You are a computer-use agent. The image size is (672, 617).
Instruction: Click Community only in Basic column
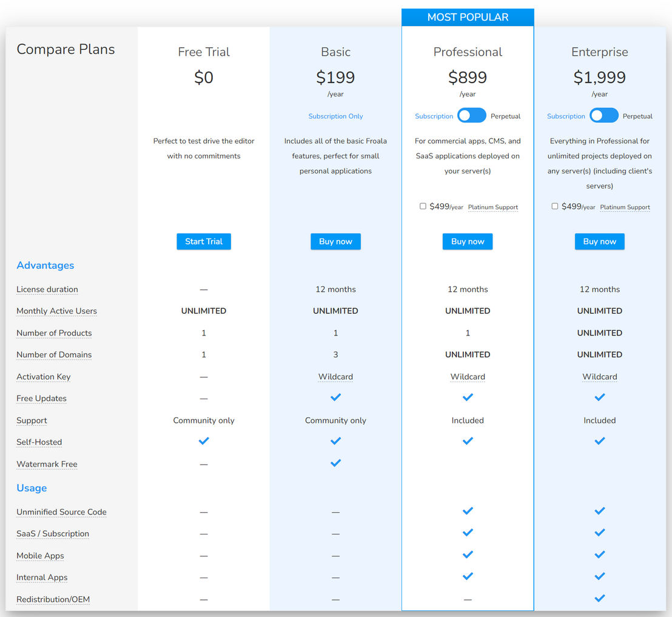tap(335, 420)
